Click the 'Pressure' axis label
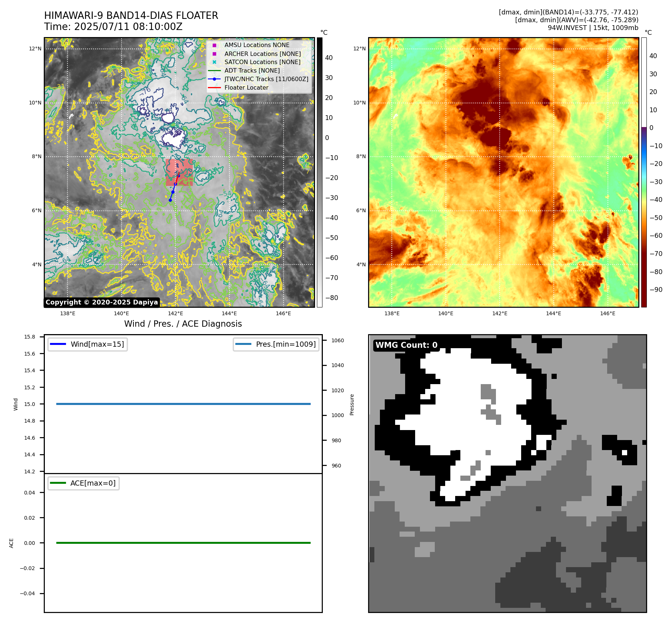Image resolution: width=672 pixels, height=626 pixels. coord(352,404)
